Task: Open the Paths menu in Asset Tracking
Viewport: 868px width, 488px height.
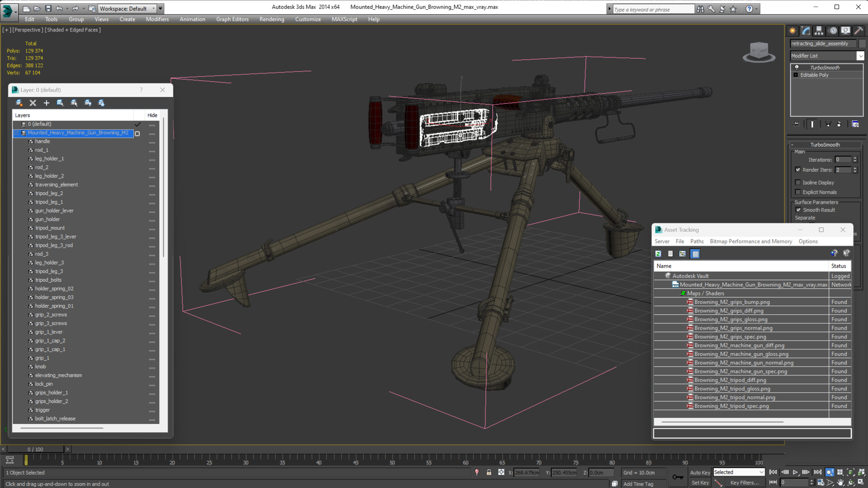Action: click(696, 241)
